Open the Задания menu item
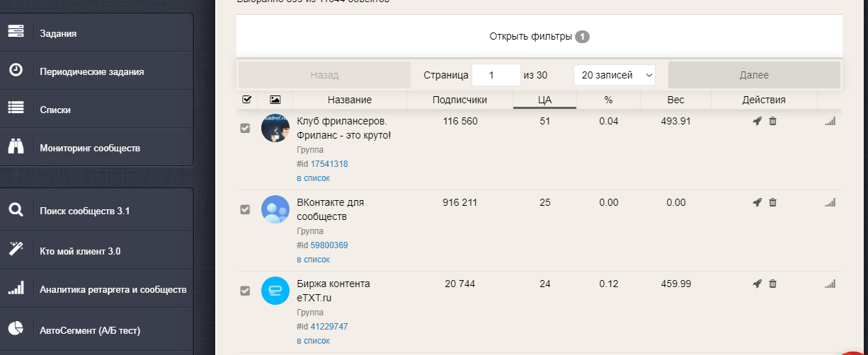 [58, 33]
